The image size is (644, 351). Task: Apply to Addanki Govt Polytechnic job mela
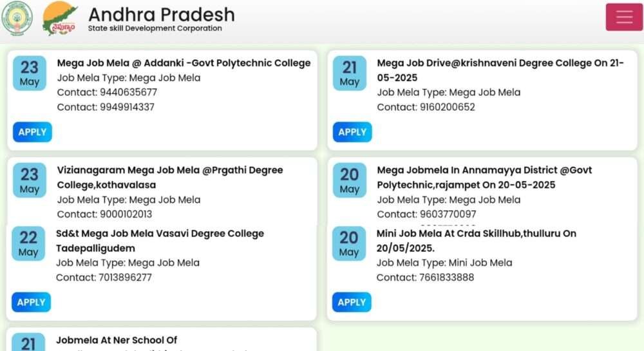32,132
